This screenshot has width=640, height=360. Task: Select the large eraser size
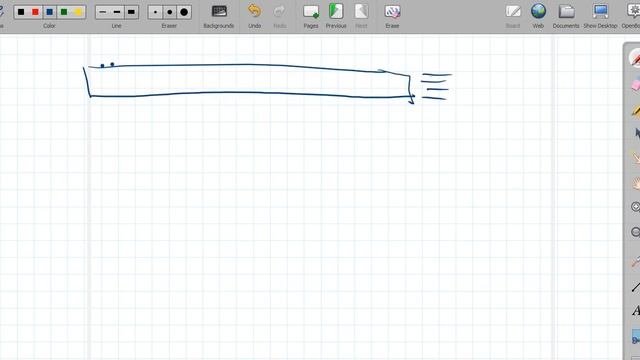184,12
